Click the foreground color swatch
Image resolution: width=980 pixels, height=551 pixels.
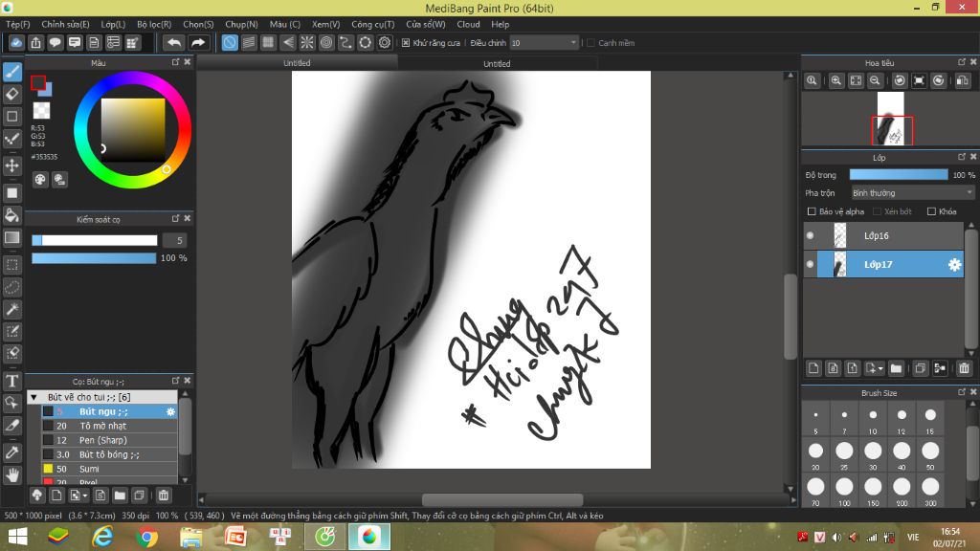pyautogui.click(x=38, y=82)
